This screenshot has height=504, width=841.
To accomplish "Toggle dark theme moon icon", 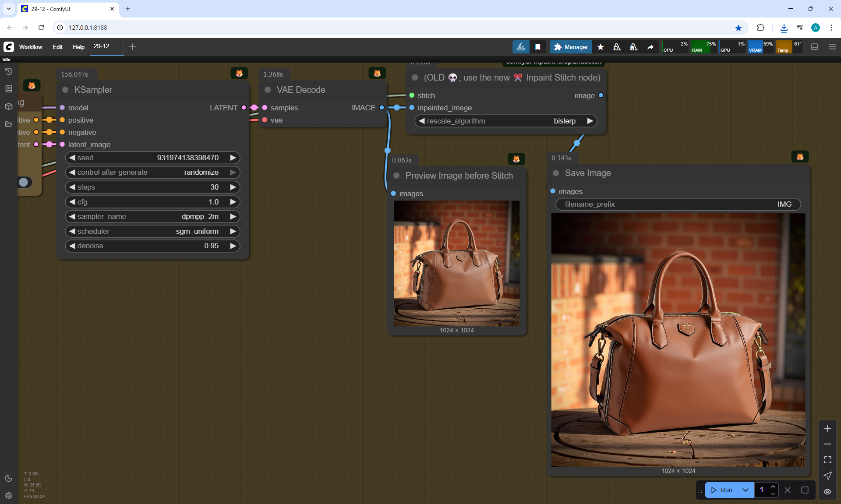I will (x=8, y=478).
